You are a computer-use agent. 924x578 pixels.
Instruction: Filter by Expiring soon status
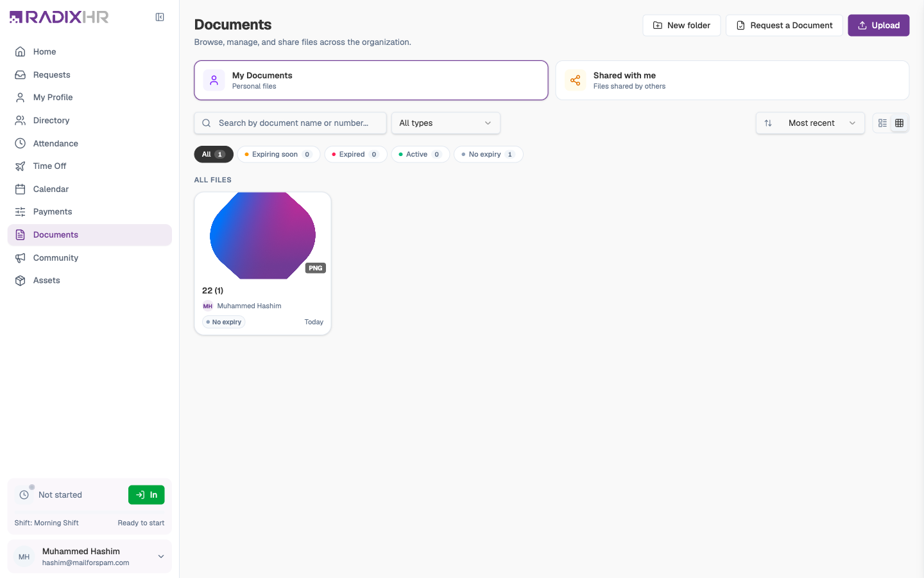point(278,154)
